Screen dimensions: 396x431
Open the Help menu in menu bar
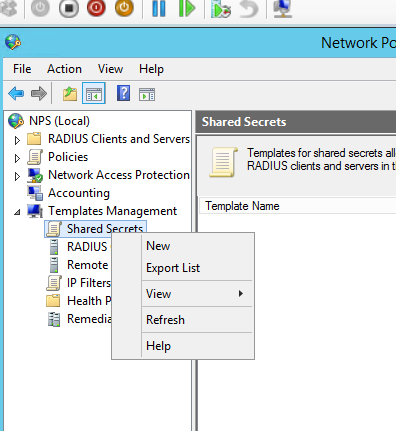(x=151, y=69)
